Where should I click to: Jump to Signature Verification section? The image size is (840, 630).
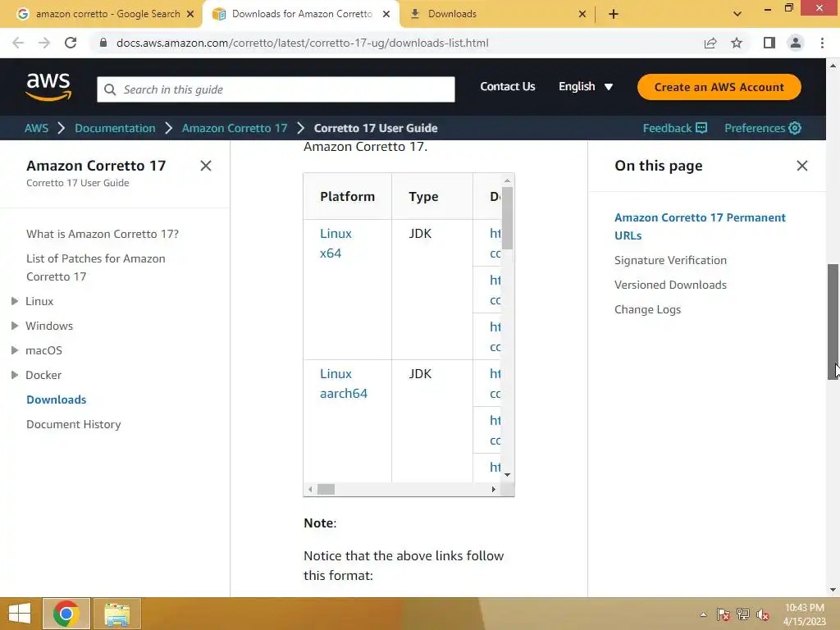670,260
